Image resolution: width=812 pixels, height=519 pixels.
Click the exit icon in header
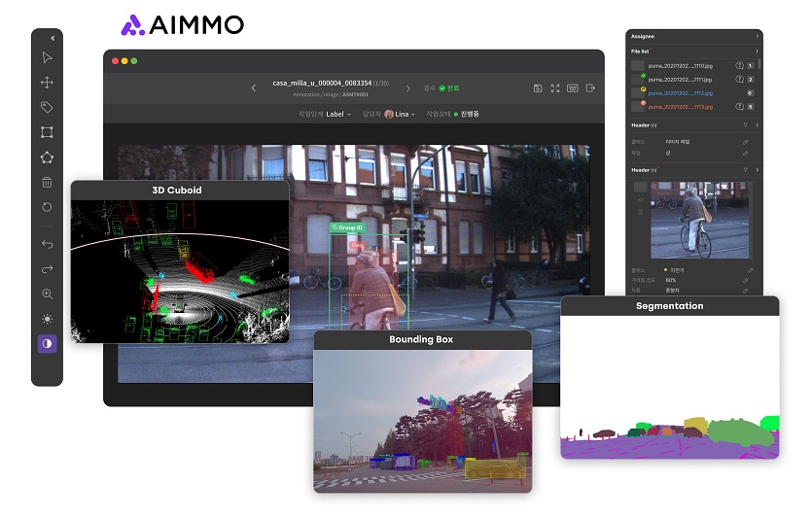pos(590,88)
